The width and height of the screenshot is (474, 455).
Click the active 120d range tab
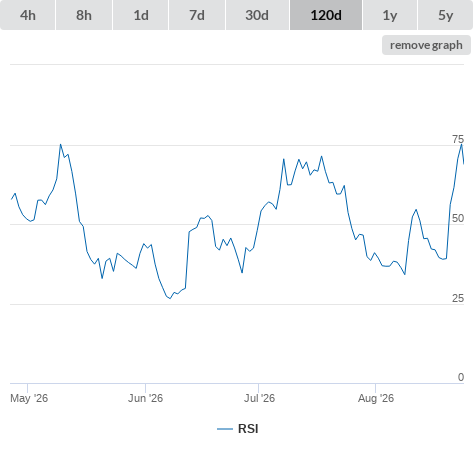click(326, 15)
